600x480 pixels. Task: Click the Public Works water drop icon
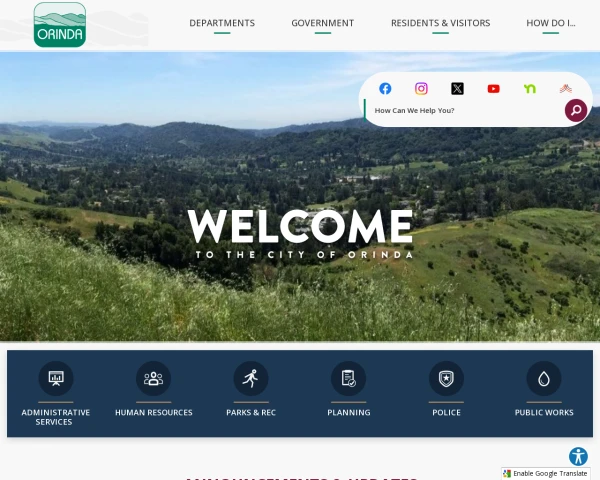544,379
